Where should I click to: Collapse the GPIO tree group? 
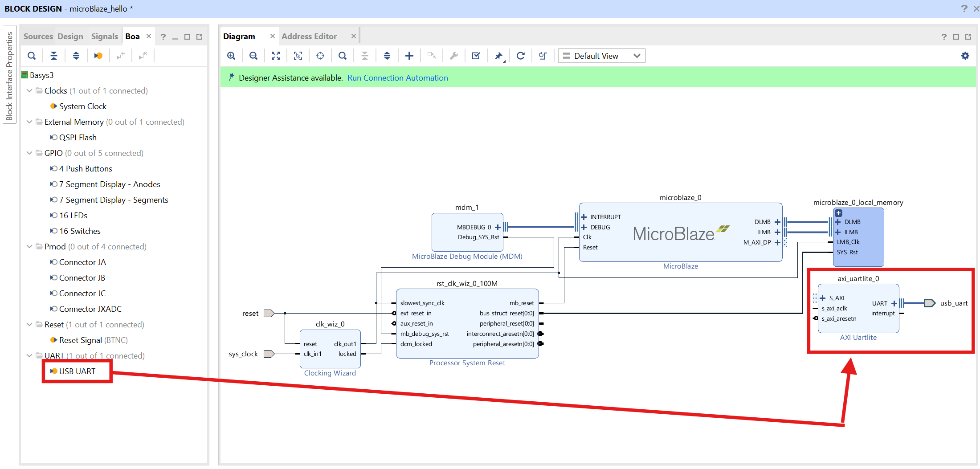[x=29, y=153]
